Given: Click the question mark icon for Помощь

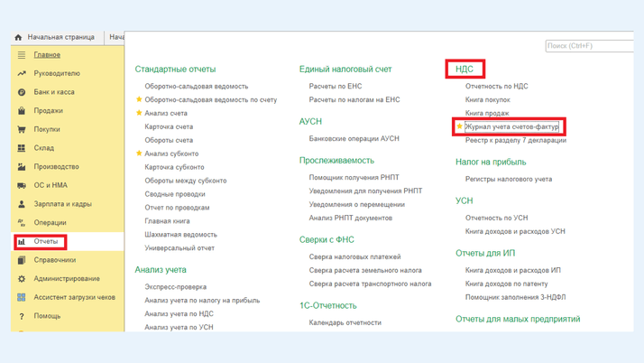Looking at the screenshot, I should click(x=22, y=316).
